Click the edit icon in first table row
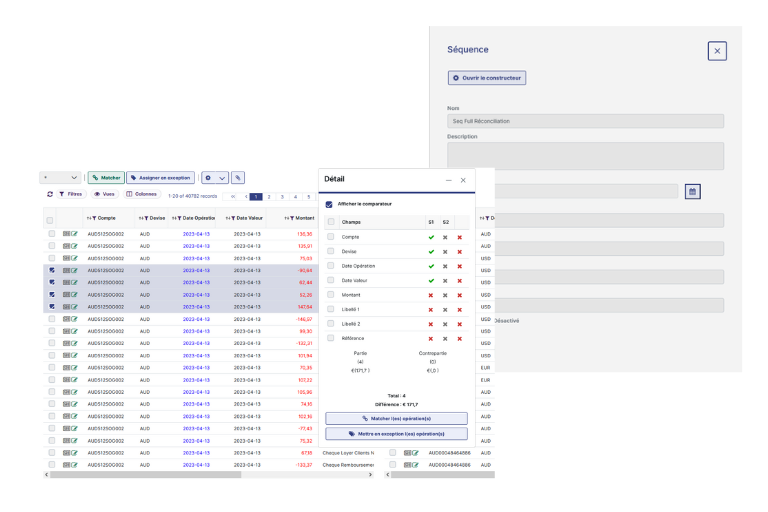The width and height of the screenshot is (768, 512). pyautogui.click(x=74, y=234)
